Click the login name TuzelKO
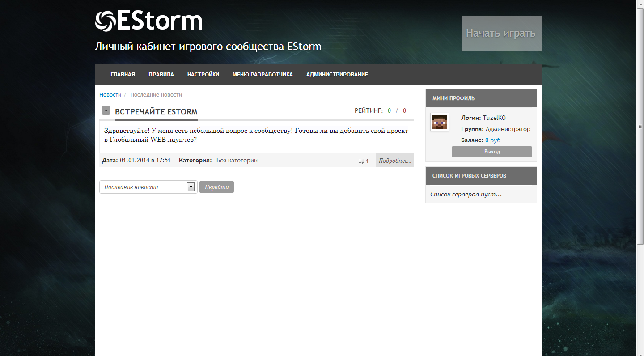The image size is (644, 356). (x=494, y=118)
